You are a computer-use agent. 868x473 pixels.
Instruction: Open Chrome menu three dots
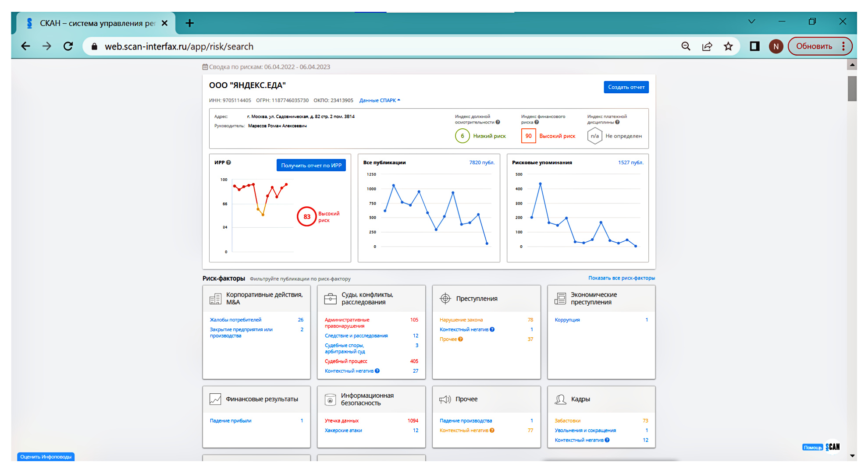843,46
